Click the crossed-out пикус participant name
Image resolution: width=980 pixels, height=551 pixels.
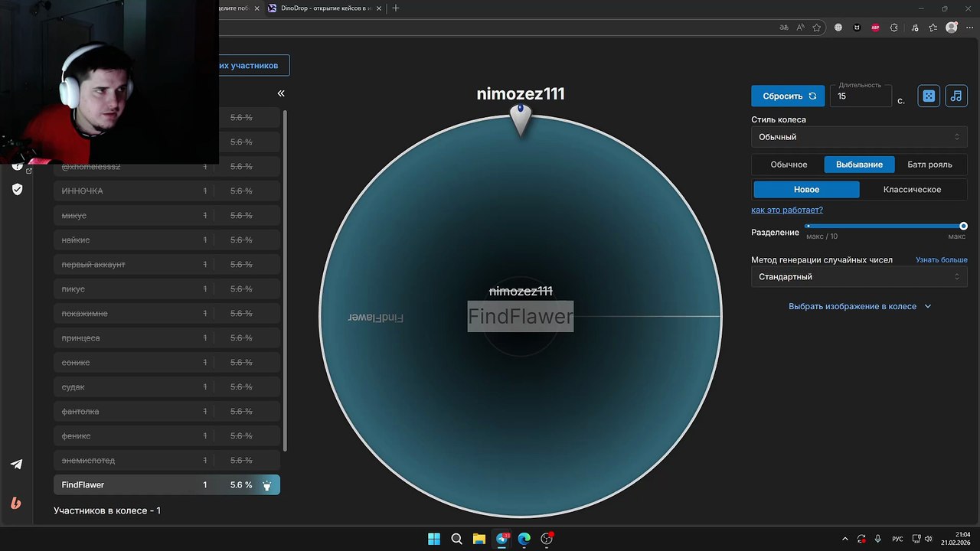[73, 289]
